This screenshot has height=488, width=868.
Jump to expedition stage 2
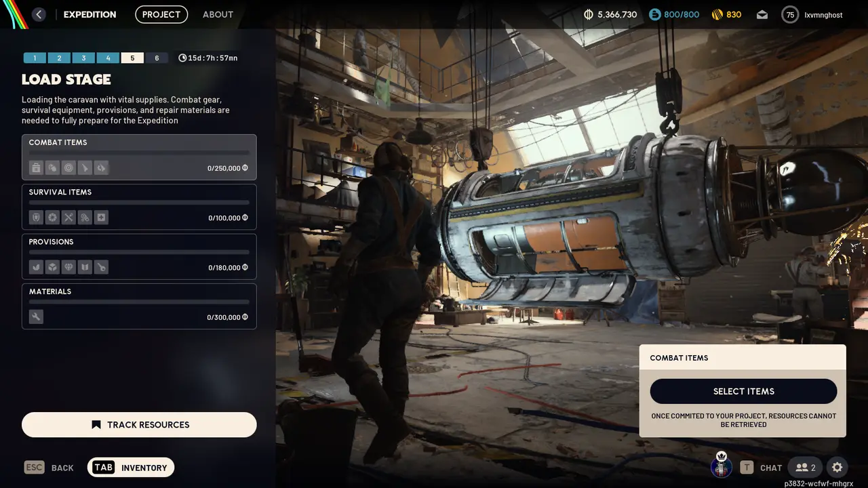(x=59, y=58)
